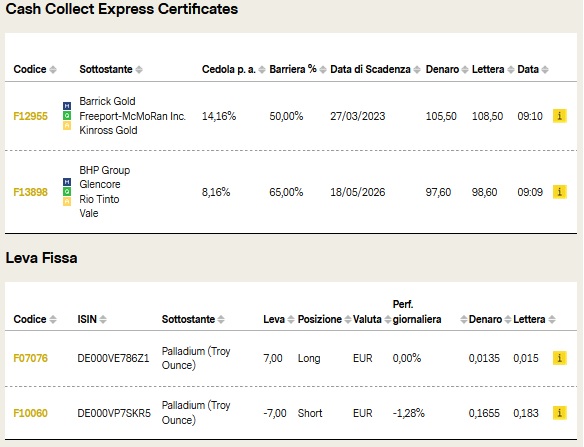Screen dimensions: 584x447
Task: Click the 14,16% coupon value
Action: click(x=219, y=116)
